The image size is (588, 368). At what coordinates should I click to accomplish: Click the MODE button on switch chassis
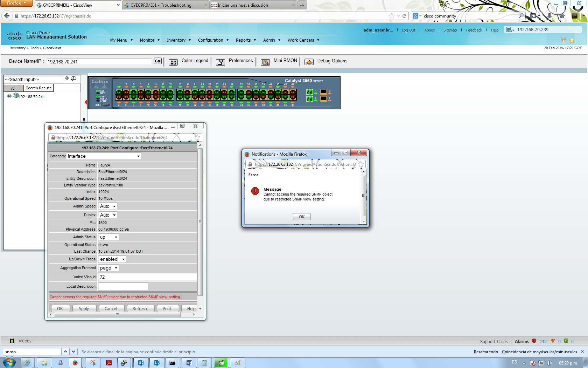(106, 105)
